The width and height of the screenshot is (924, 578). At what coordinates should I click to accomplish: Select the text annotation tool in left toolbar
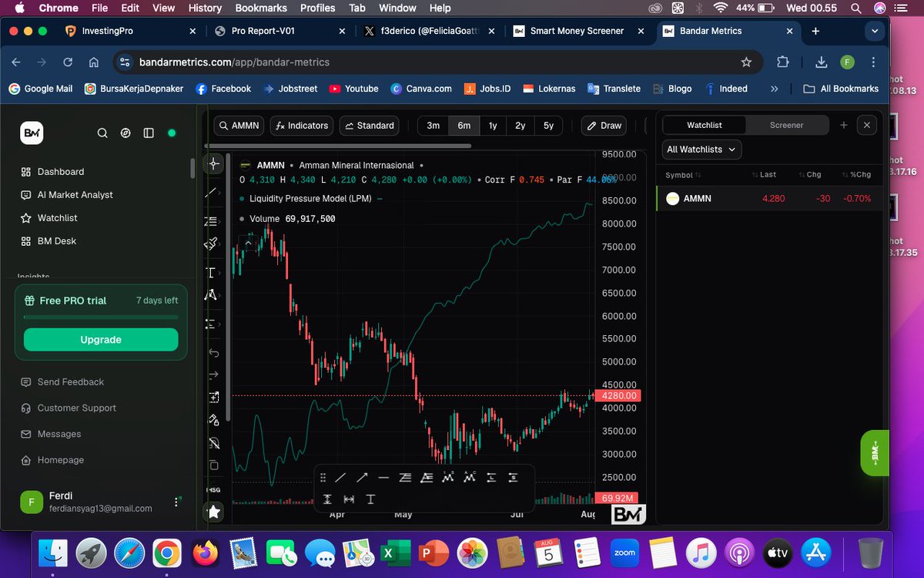coord(211,273)
